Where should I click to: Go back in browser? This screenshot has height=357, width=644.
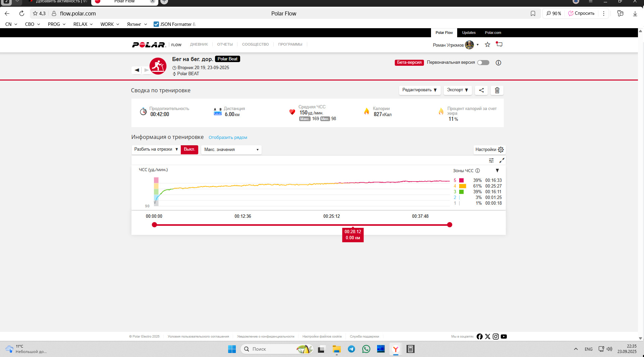[7, 13]
